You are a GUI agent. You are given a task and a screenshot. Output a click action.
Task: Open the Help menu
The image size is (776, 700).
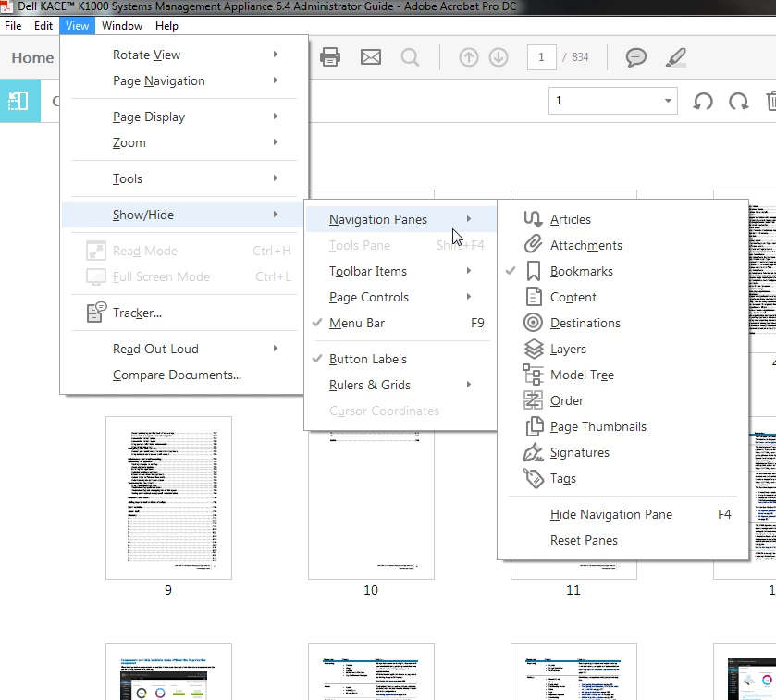[x=166, y=26]
